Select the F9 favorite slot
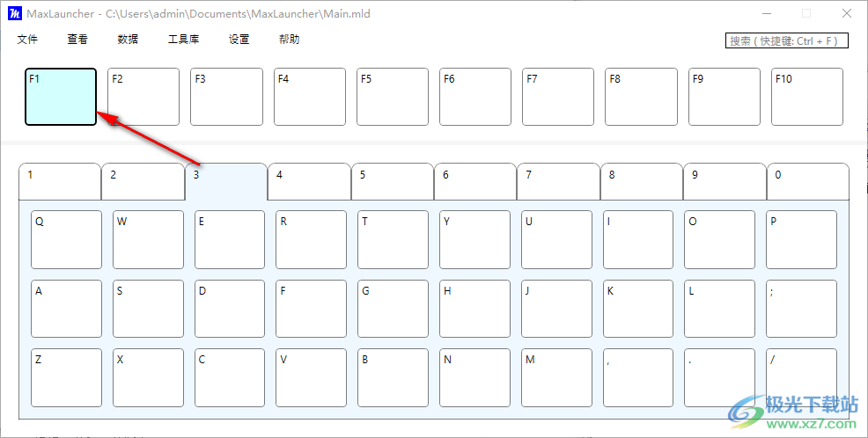The image size is (868, 438). (x=725, y=97)
